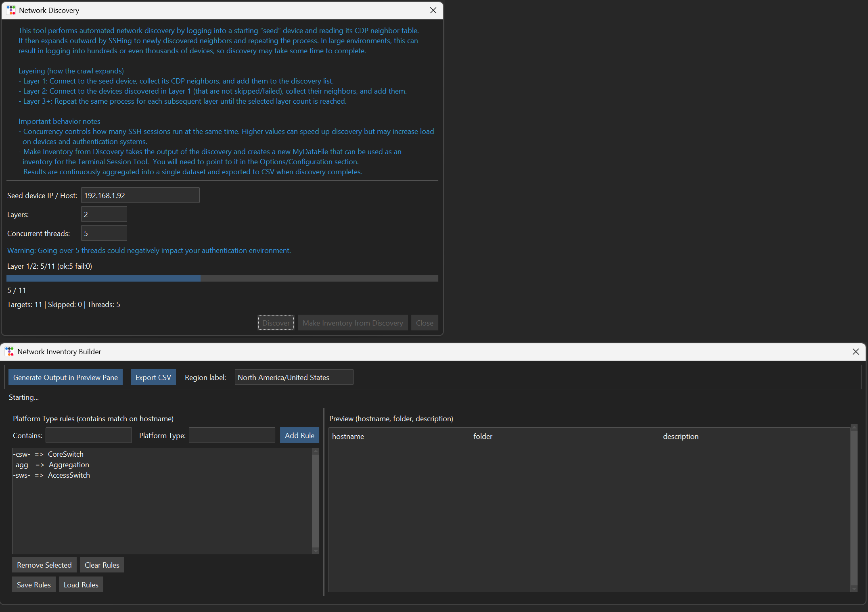Click the Export CSV button
Image resolution: width=868 pixels, height=612 pixels.
pos(153,377)
